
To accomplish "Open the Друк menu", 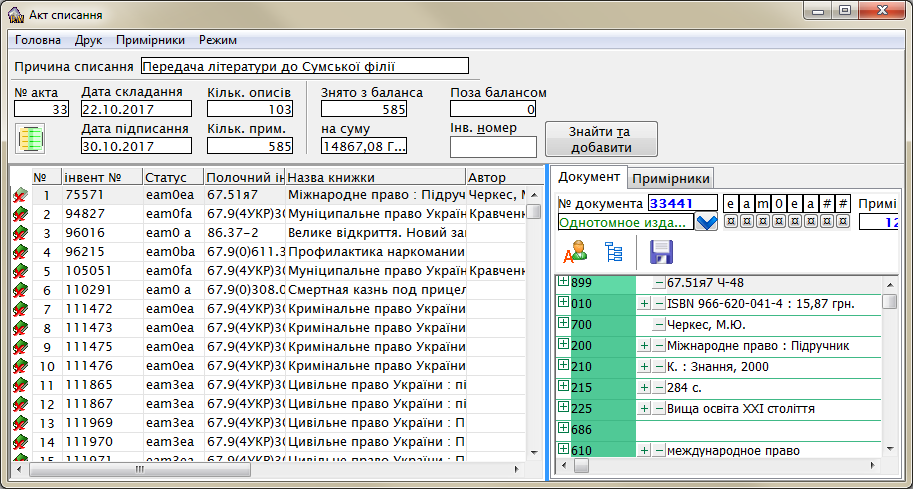I will point(88,40).
